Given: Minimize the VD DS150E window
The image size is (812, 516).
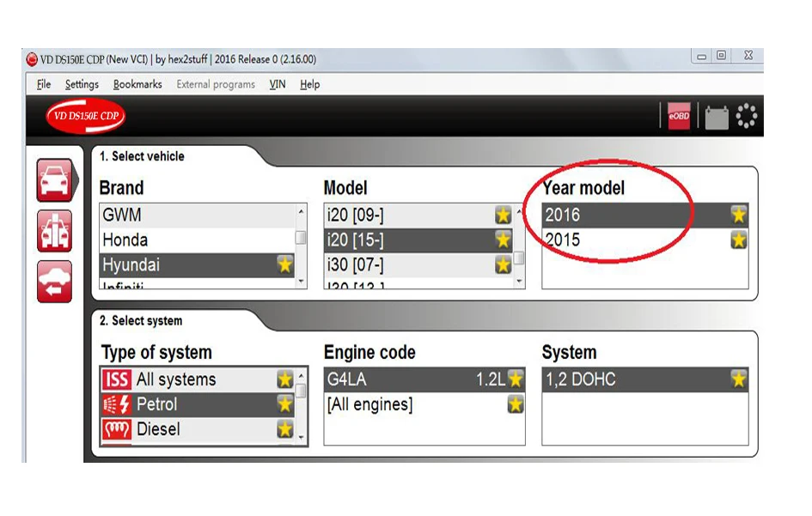Looking at the screenshot, I should 702,56.
